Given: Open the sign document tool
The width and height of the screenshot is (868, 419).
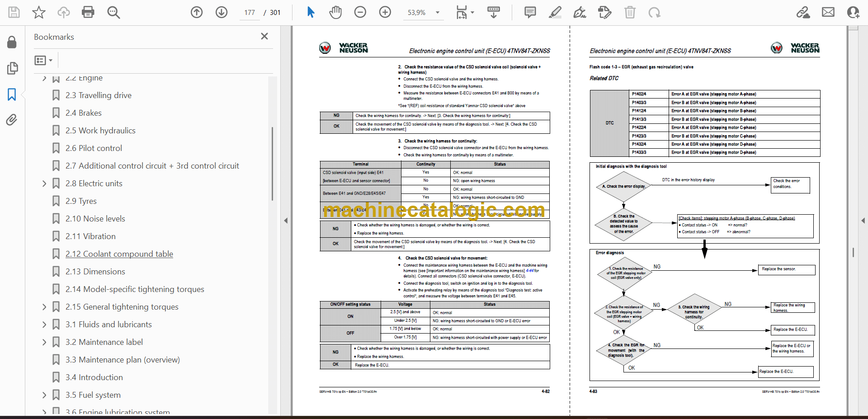Looking at the screenshot, I should click(580, 12).
